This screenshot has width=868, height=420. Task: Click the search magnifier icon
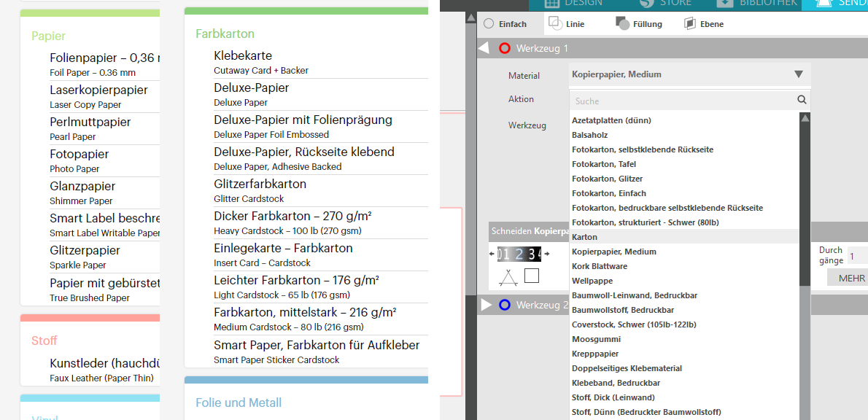pyautogui.click(x=802, y=101)
